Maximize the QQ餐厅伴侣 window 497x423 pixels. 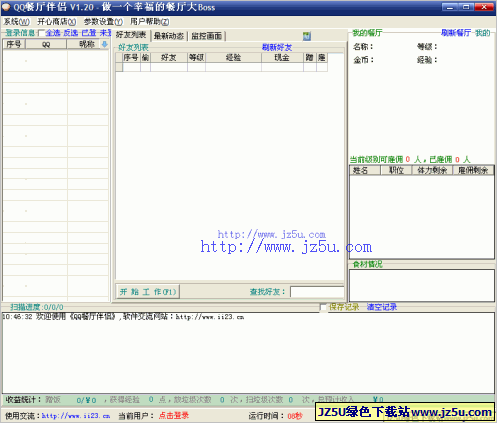click(466, 7)
